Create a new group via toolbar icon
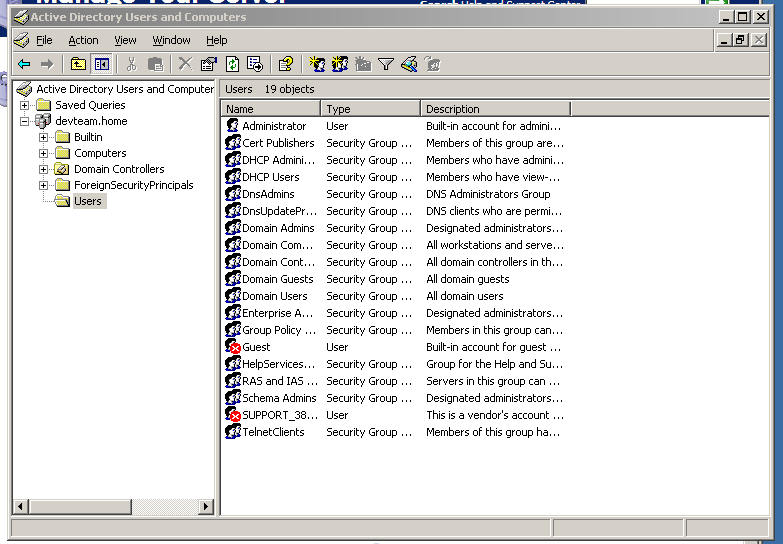Viewport: 783px width, 544px height. 340,64
